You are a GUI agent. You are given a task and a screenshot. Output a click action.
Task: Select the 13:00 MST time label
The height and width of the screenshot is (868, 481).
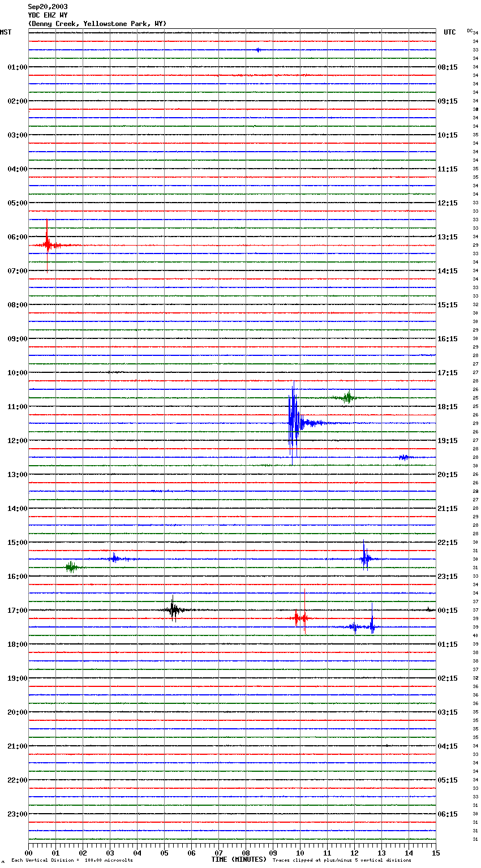click(x=18, y=475)
